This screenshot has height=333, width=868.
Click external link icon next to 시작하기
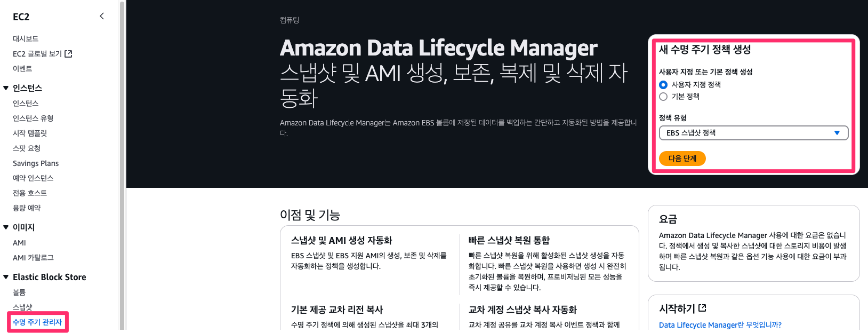pyautogui.click(x=702, y=308)
